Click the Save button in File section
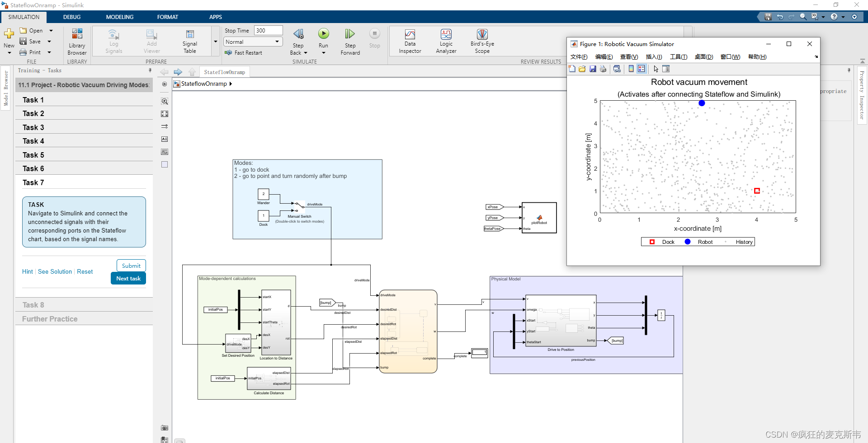 (x=30, y=42)
